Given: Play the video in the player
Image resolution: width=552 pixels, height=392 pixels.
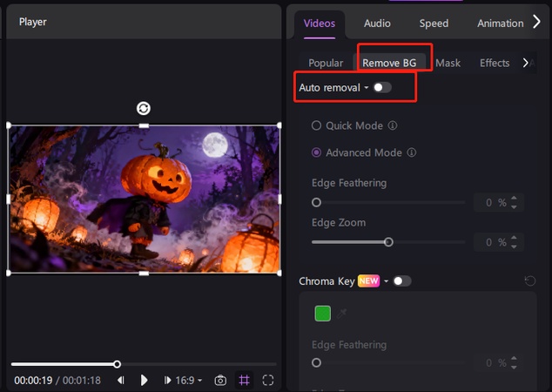Looking at the screenshot, I should click(144, 381).
